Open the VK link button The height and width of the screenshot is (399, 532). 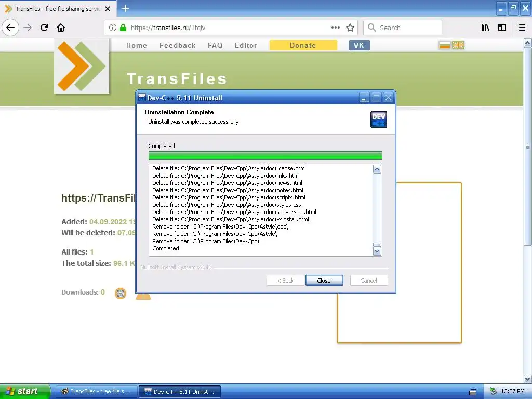click(360, 45)
